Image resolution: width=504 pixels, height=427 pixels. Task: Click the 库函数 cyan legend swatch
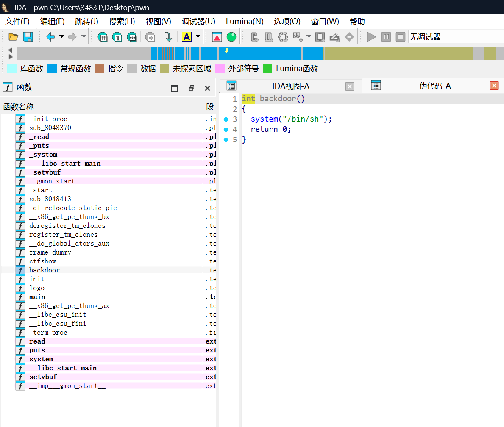(x=12, y=69)
